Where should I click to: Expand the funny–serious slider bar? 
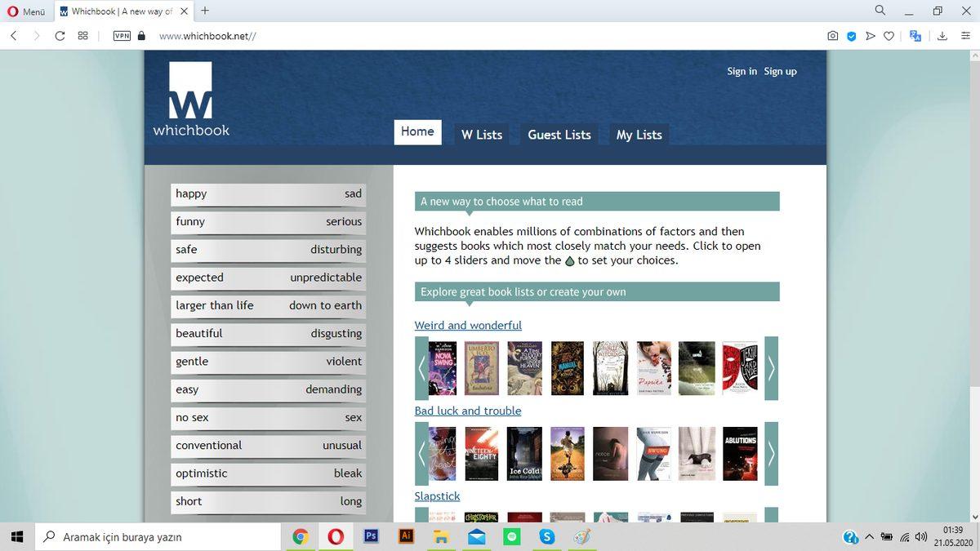click(268, 222)
